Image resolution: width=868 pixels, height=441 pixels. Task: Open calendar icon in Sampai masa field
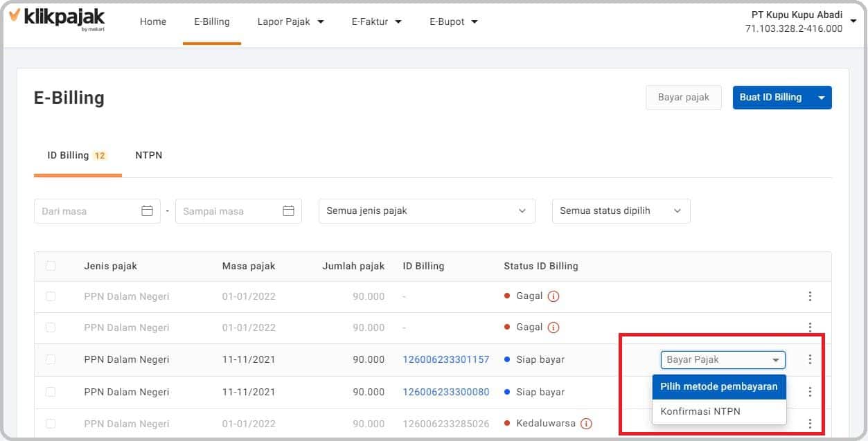(x=288, y=211)
